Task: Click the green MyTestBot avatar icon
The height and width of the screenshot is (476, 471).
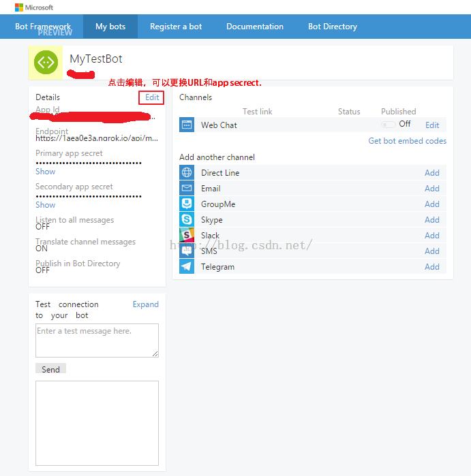Action: pos(46,63)
